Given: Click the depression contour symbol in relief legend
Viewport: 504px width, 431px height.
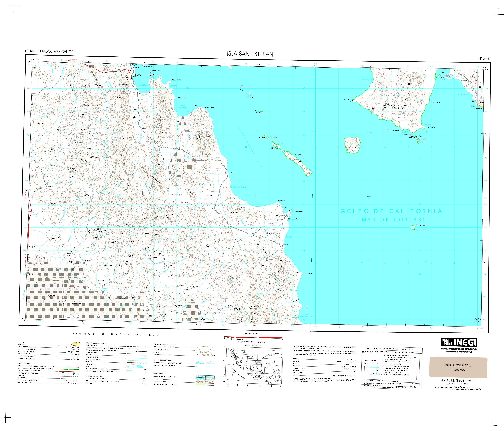Looking at the screenshot, I should 204,353.
